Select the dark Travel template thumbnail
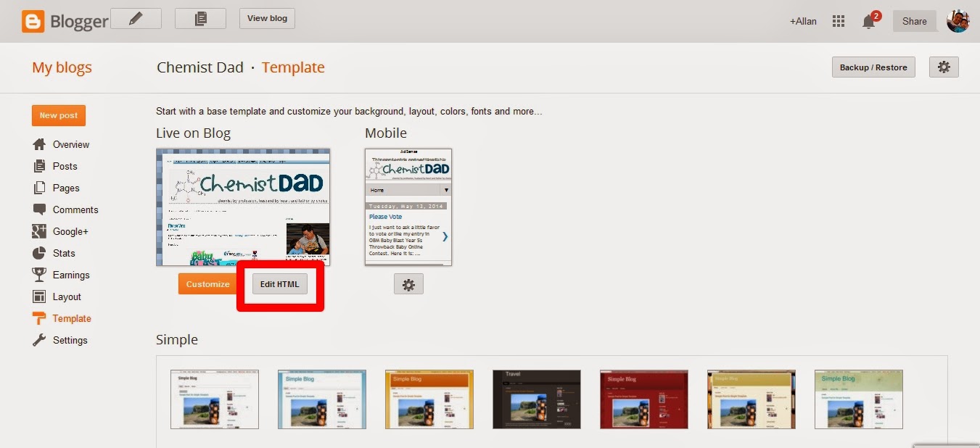This screenshot has width=980, height=448. coord(537,399)
